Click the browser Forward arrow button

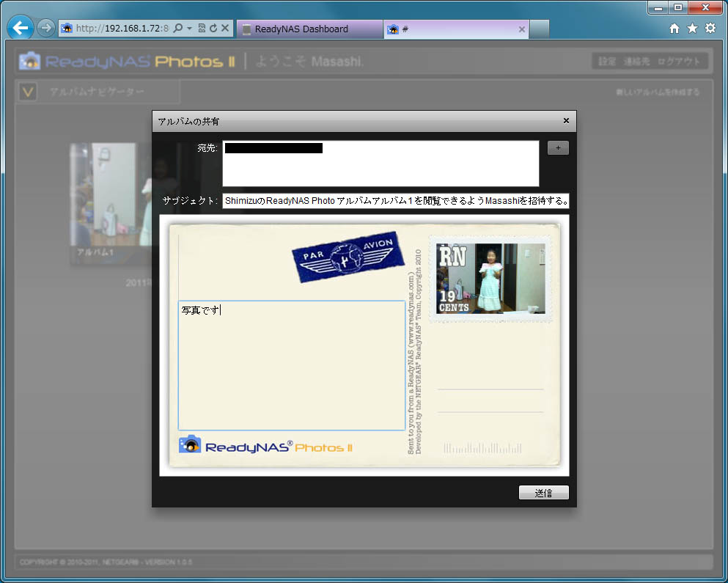coord(45,29)
